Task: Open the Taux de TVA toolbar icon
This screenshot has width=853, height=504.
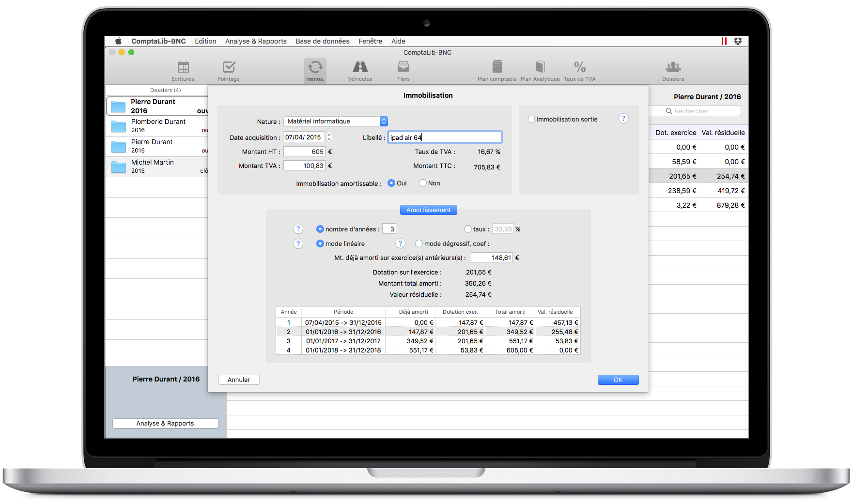Action: (x=580, y=71)
